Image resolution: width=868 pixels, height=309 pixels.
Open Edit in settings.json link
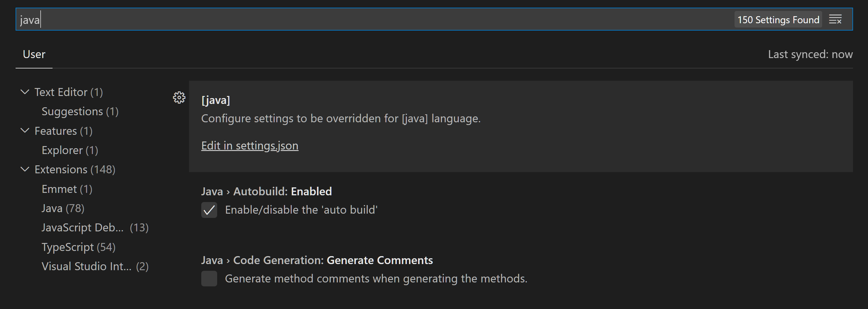(250, 145)
